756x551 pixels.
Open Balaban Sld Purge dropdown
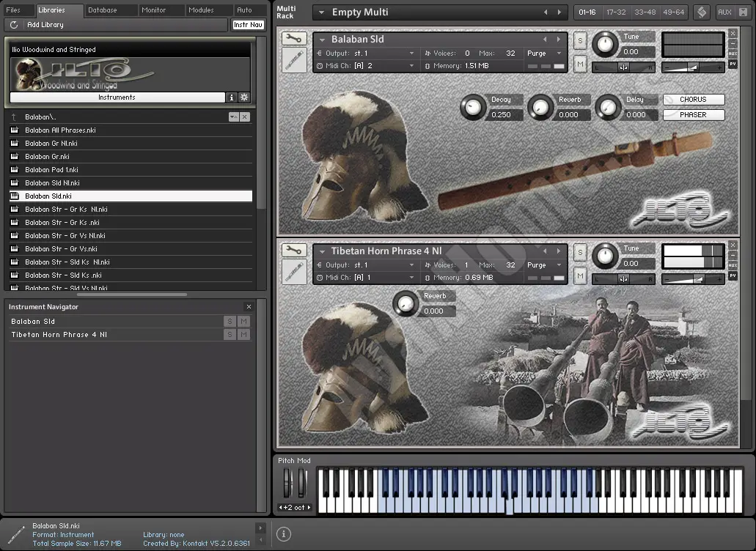point(559,53)
